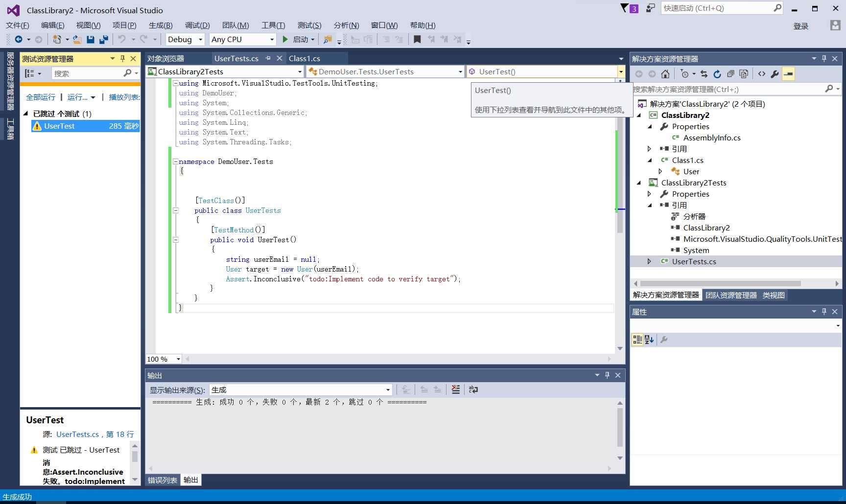Viewport: 846px width, 504px height.
Task: Select the UserTest skipped test row
Action: [x=86, y=126]
